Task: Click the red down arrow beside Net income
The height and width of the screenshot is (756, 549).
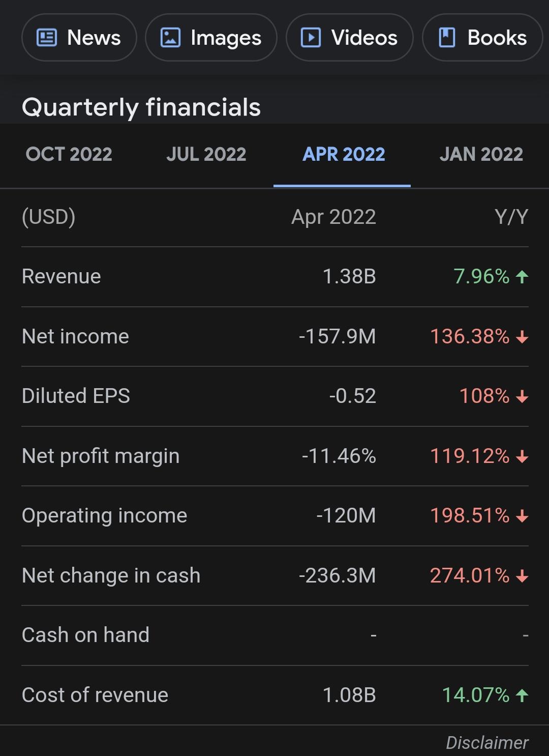Action: tap(522, 337)
